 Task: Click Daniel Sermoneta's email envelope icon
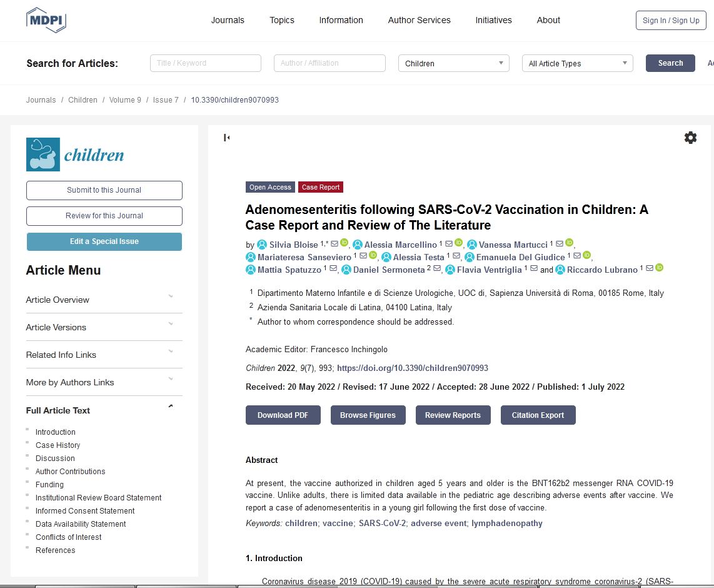click(437, 269)
